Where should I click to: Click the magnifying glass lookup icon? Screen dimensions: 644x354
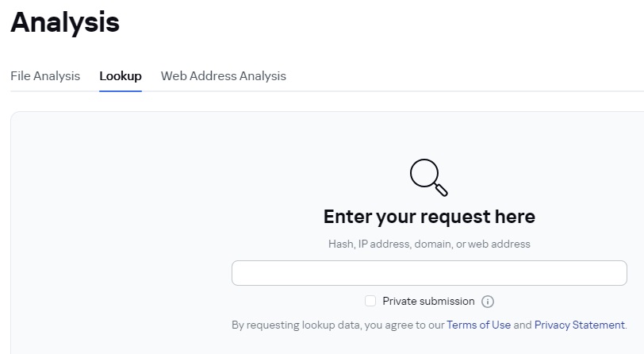429,178
